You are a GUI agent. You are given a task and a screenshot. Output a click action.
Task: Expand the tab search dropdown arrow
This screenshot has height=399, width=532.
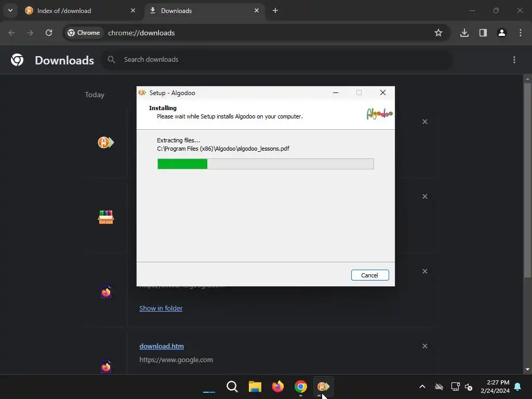[10, 10]
